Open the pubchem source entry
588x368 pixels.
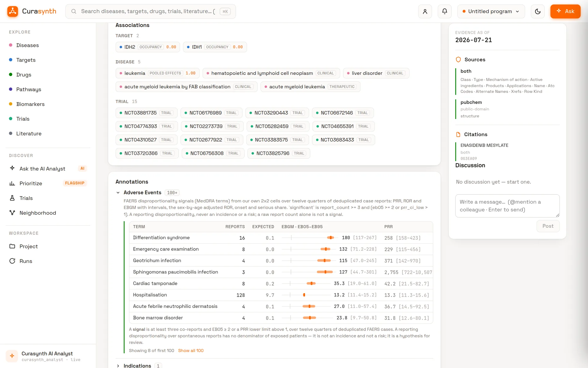coord(507,109)
